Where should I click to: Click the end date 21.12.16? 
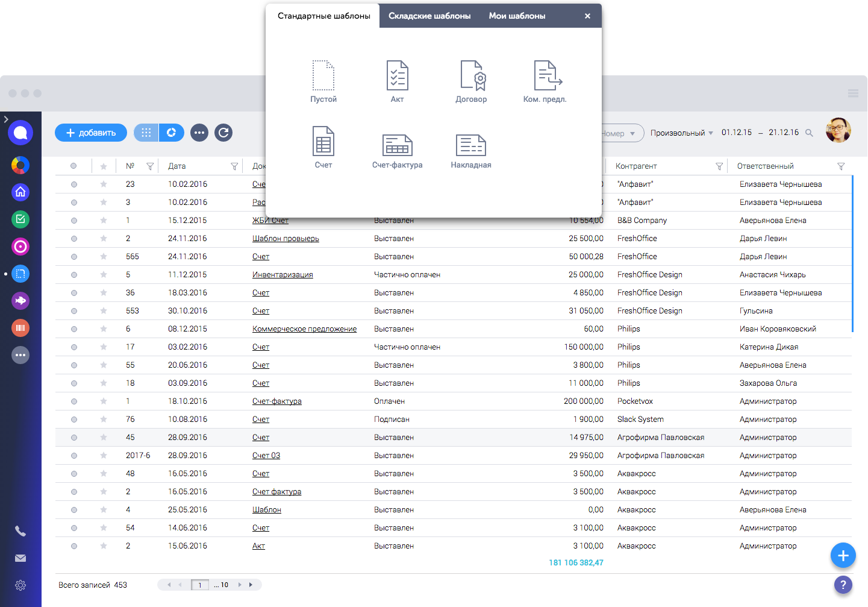784,133
